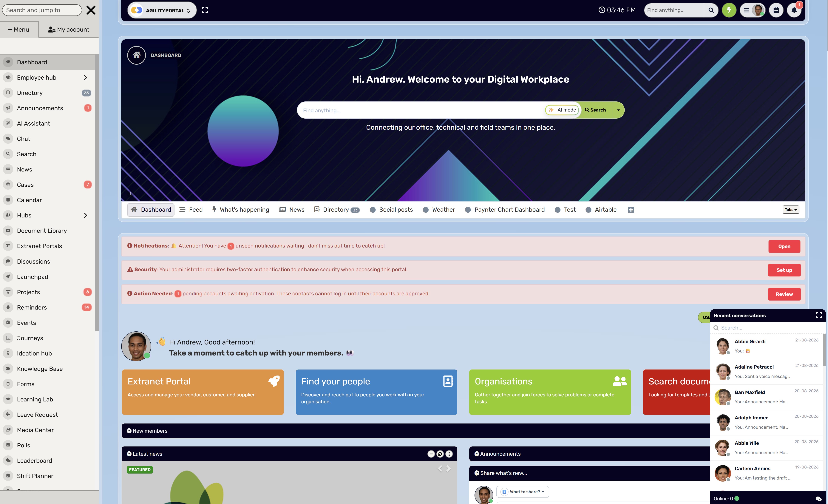The height and width of the screenshot is (504, 828).
Task: Open the Tabs dropdown
Action: pyautogui.click(x=791, y=210)
